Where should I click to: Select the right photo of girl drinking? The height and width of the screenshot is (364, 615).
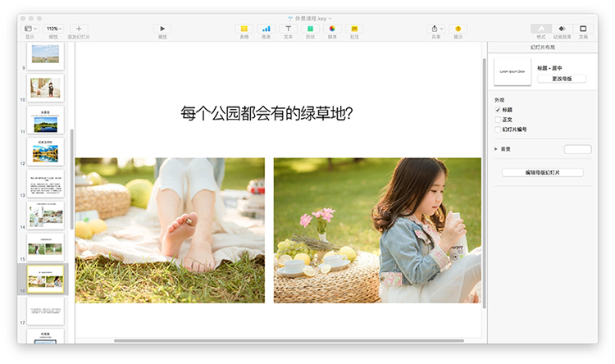pos(377,230)
